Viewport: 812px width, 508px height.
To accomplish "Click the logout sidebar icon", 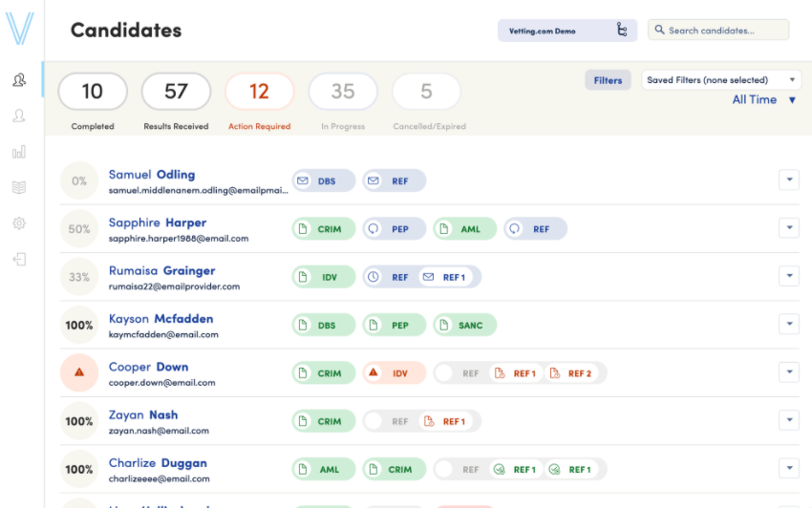I will coord(19,260).
